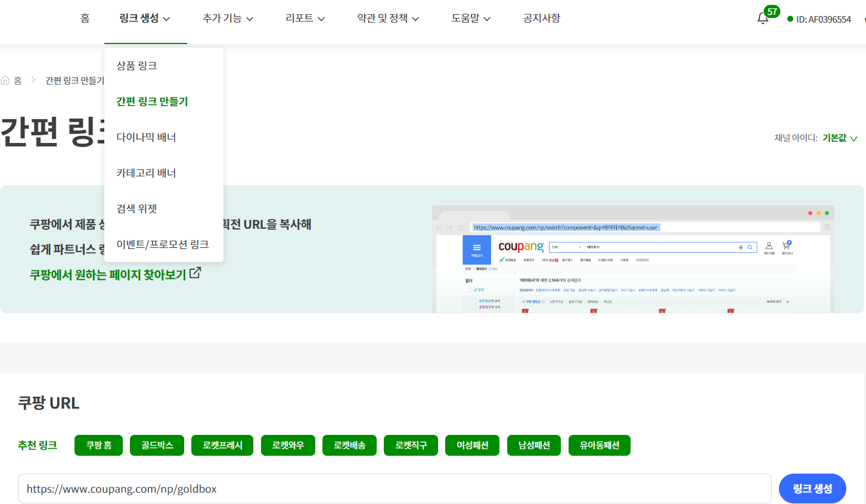Click the Coupang browser example screenshot
The width and height of the screenshot is (866, 504).
[x=633, y=259]
